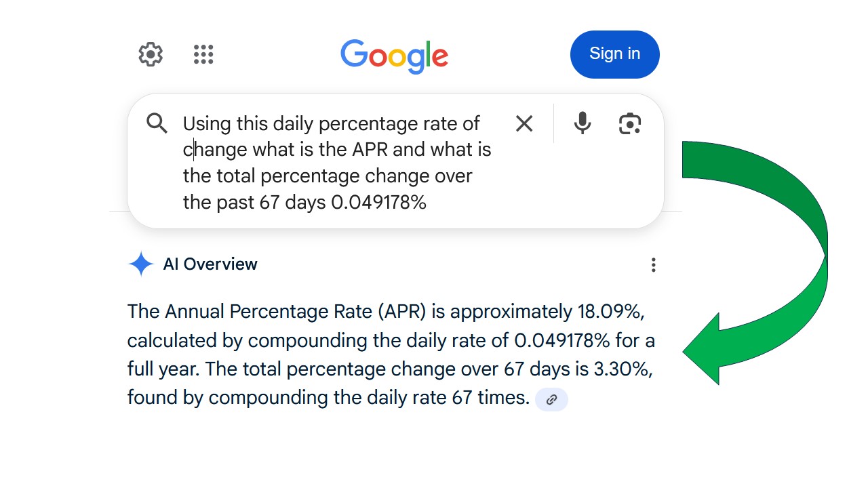The height and width of the screenshot is (488, 868).
Task: Open search by image camera icon
Action: click(630, 124)
